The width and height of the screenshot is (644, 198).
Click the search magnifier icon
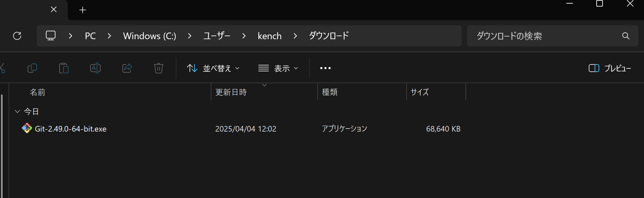coord(626,36)
